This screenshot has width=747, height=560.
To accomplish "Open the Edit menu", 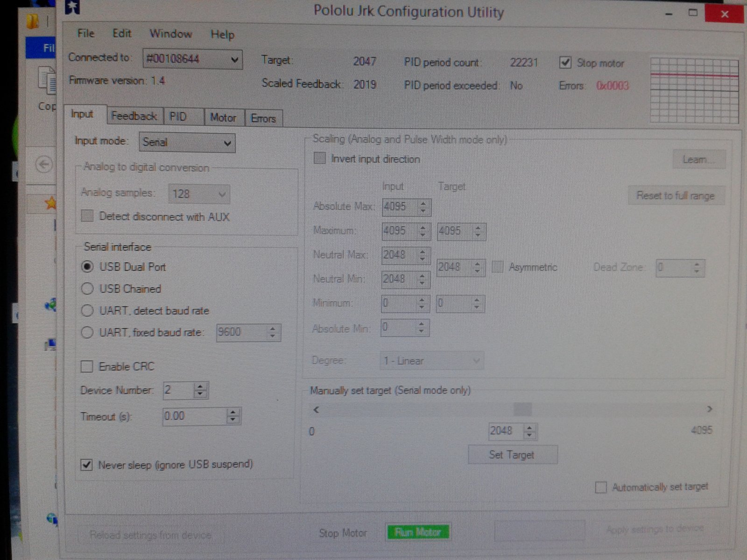I will pyautogui.click(x=121, y=34).
